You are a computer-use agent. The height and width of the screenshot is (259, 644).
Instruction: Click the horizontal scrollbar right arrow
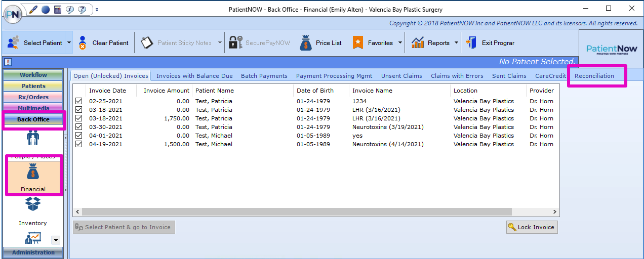555,212
